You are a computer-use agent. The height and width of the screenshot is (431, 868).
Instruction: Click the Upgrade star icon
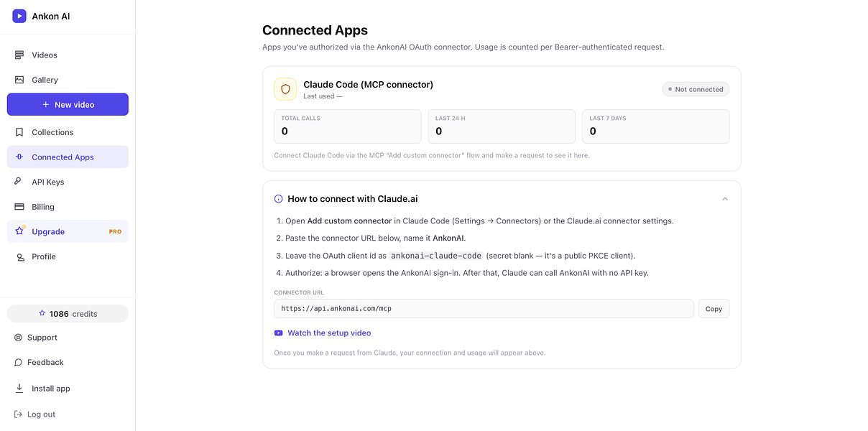click(x=19, y=231)
